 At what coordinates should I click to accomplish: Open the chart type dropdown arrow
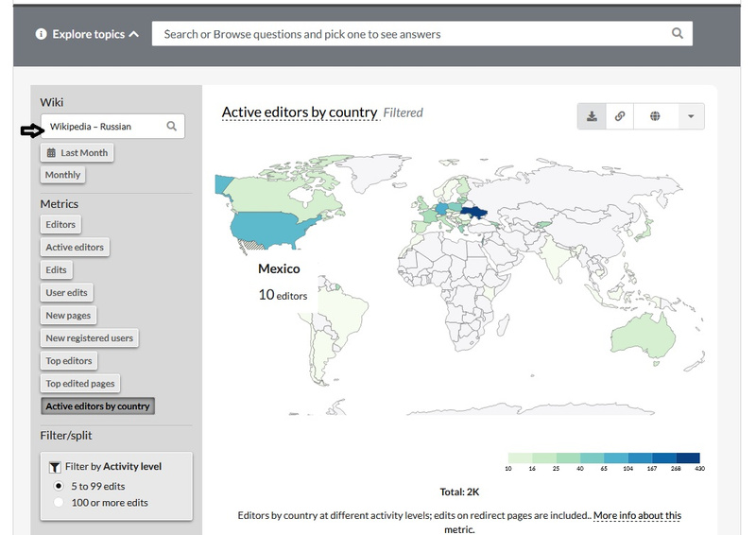[691, 116]
